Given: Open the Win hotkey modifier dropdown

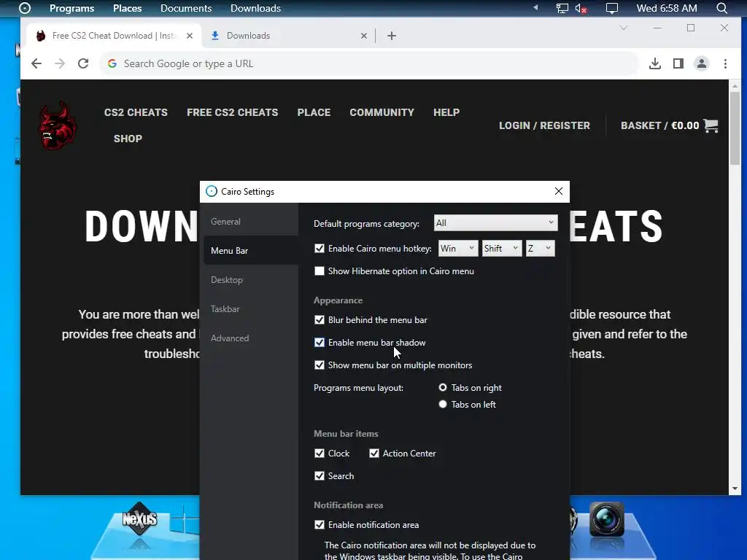Looking at the screenshot, I should tap(458, 248).
